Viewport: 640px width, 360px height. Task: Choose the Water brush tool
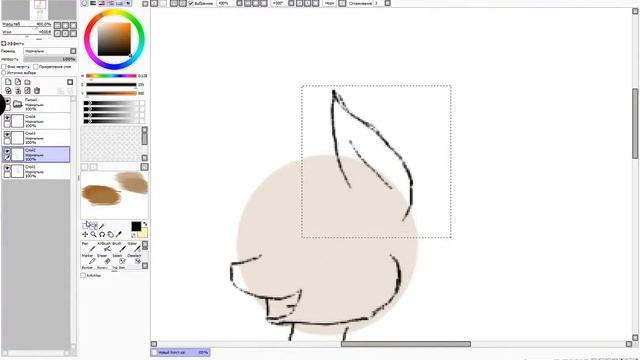click(134, 247)
